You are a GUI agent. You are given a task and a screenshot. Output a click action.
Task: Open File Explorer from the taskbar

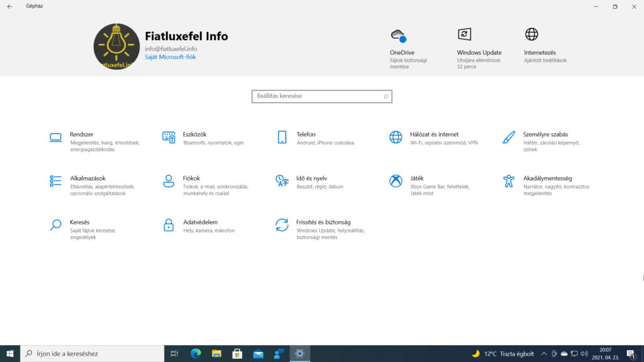(x=216, y=353)
